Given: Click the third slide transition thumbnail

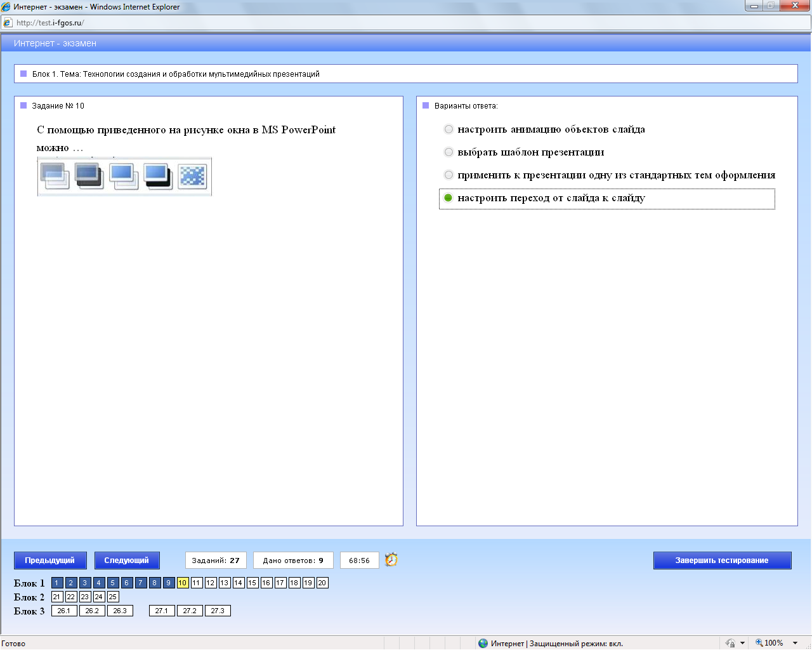Looking at the screenshot, I should tap(124, 176).
